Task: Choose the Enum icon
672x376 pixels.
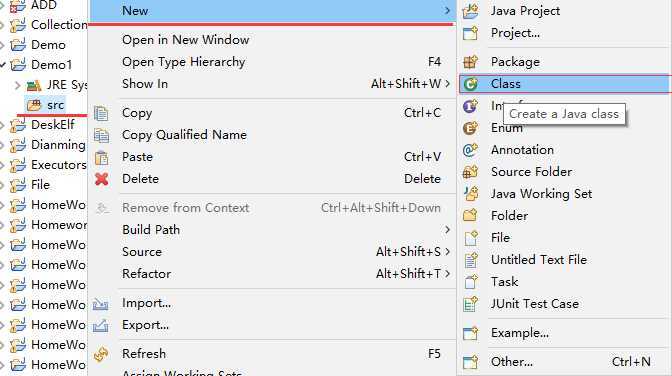Action: [470, 128]
